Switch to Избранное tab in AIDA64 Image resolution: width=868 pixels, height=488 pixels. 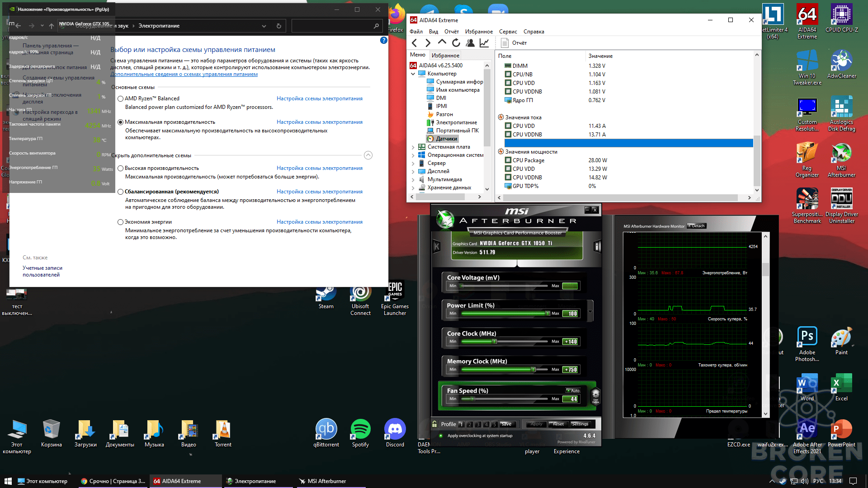445,55
